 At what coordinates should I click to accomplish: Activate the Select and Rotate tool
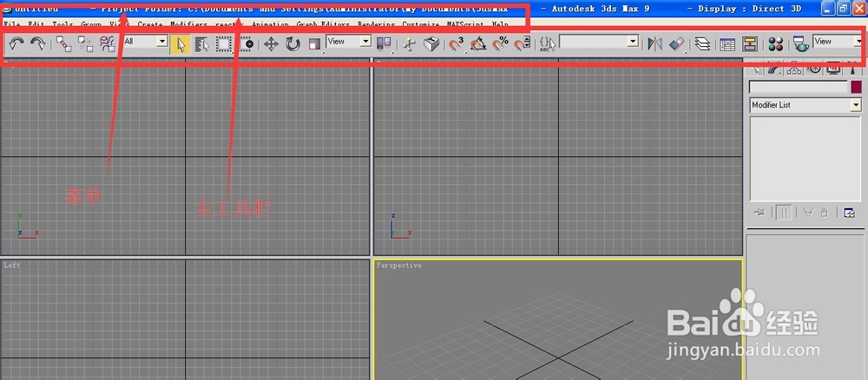(x=293, y=44)
